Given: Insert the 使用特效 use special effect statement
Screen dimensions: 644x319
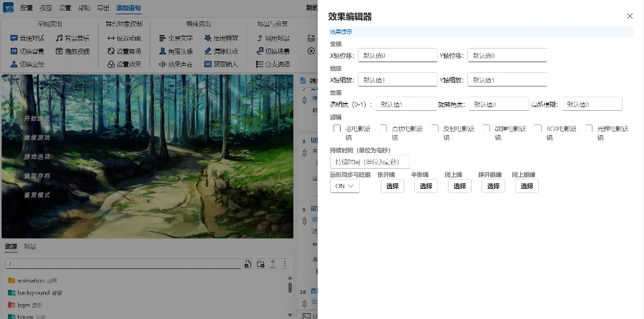Looking at the screenshot, I should pos(221,38).
